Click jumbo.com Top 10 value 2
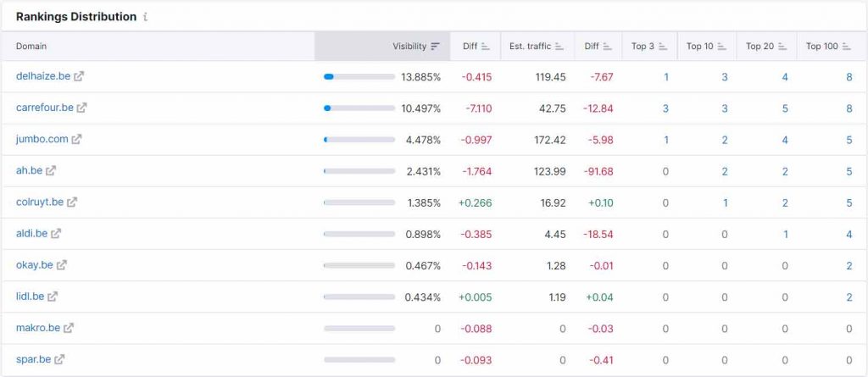The height and width of the screenshot is (377, 868). pyautogui.click(x=725, y=140)
